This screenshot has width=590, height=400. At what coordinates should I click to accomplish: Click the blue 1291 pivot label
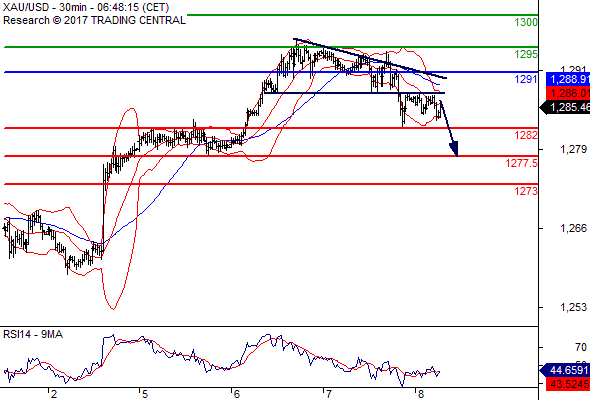click(x=526, y=79)
